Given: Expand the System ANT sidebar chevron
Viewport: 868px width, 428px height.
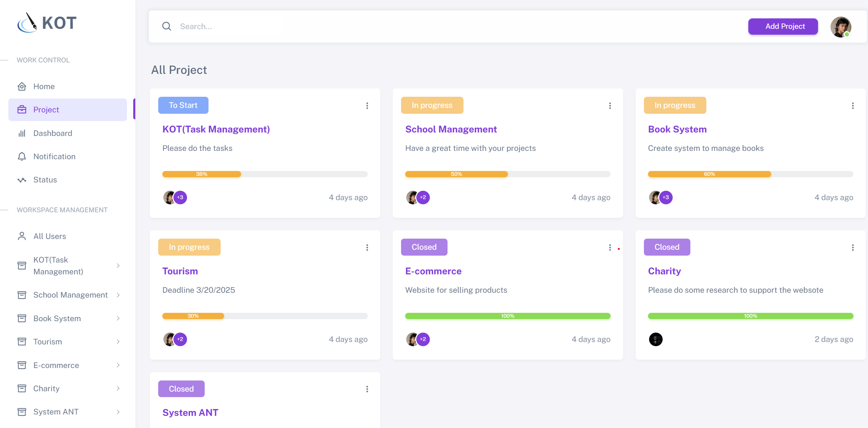Looking at the screenshot, I should coord(118,412).
